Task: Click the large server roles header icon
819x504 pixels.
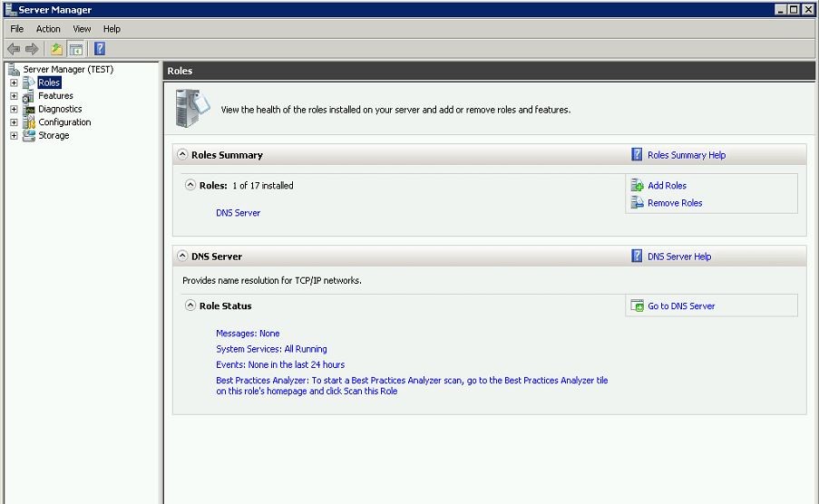Action: pyautogui.click(x=193, y=108)
